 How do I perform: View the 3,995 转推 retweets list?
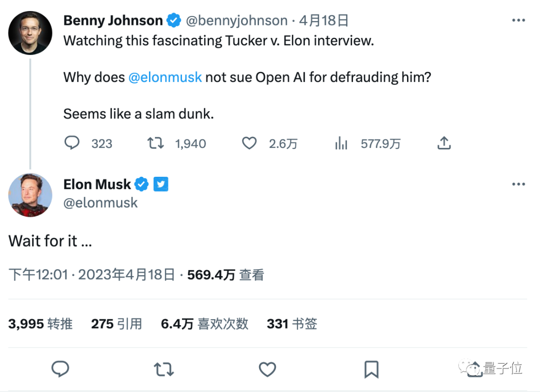pos(40,324)
